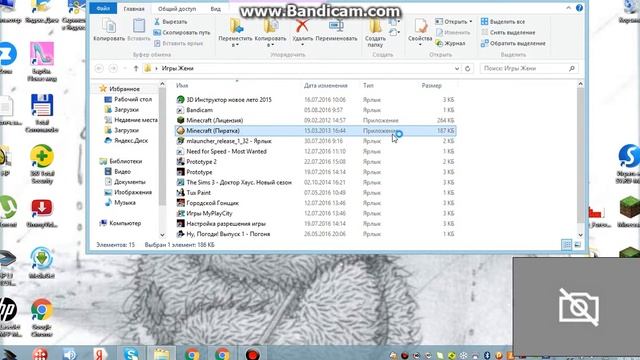This screenshot has height=360, width=640.
Task: Select Minecraft (Пиратка) file
Action: point(315,131)
